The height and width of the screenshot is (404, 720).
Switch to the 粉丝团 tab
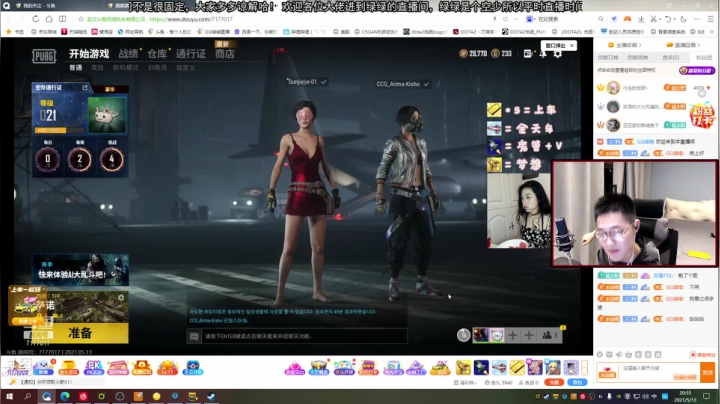click(x=704, y=57)
